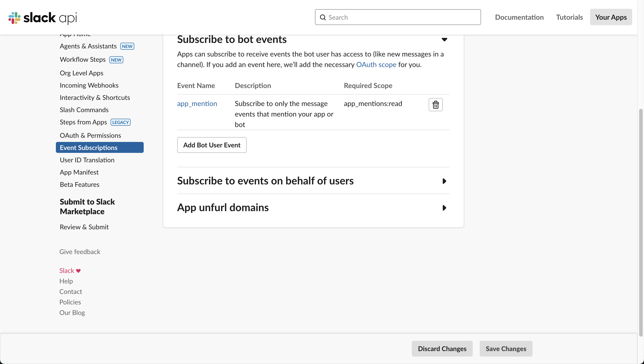
Task: Delete the app_mention event with trash icon
Action: [x=435, y=104]
